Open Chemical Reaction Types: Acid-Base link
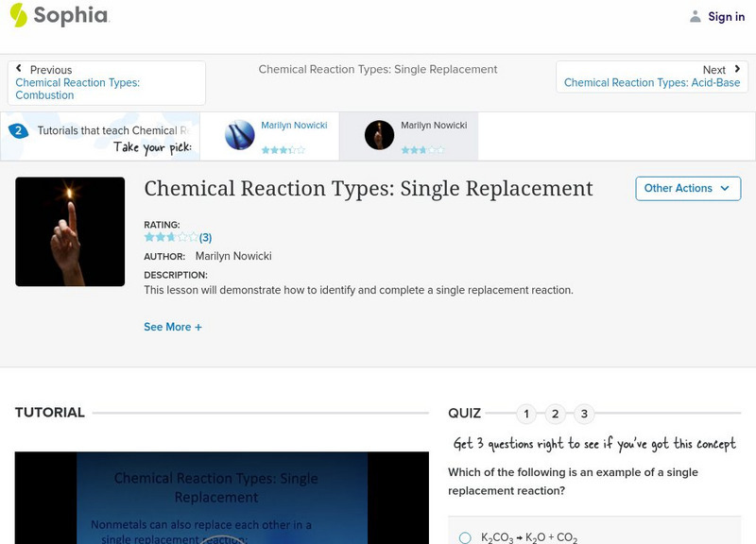Image resolution: width=756 pixels, height=544 pixels. 652,83
